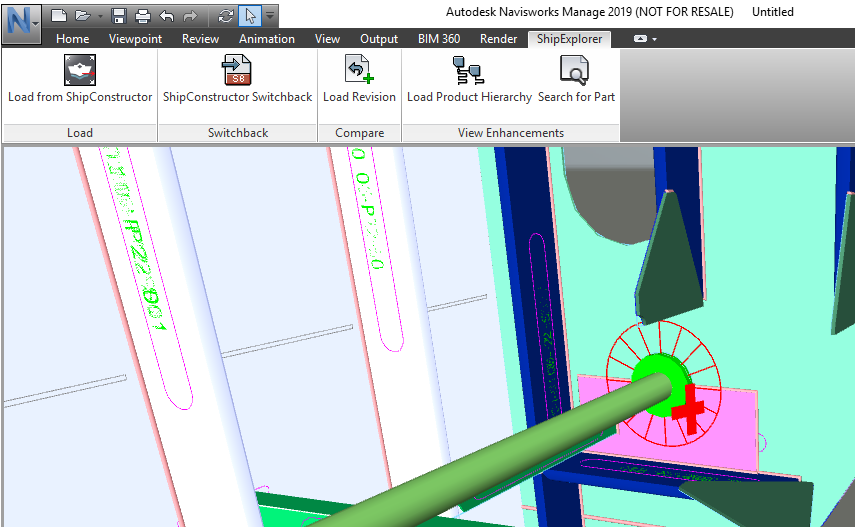The height and width of the screenshot is (527, 855).
Task: Click the Load panel title
Action: pos(80,133)
